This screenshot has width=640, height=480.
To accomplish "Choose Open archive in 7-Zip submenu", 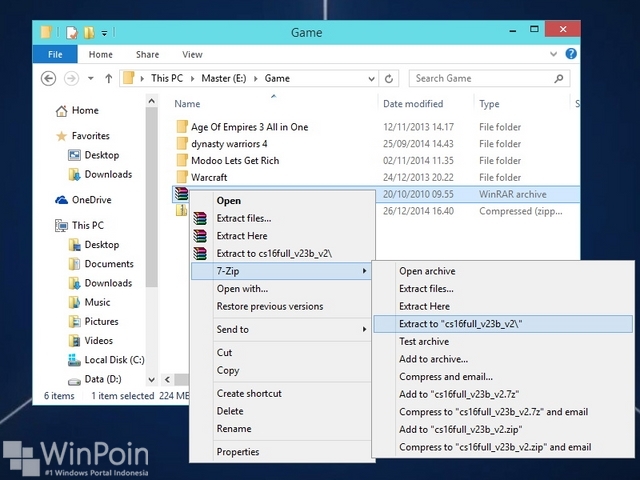I will [503, 271].
